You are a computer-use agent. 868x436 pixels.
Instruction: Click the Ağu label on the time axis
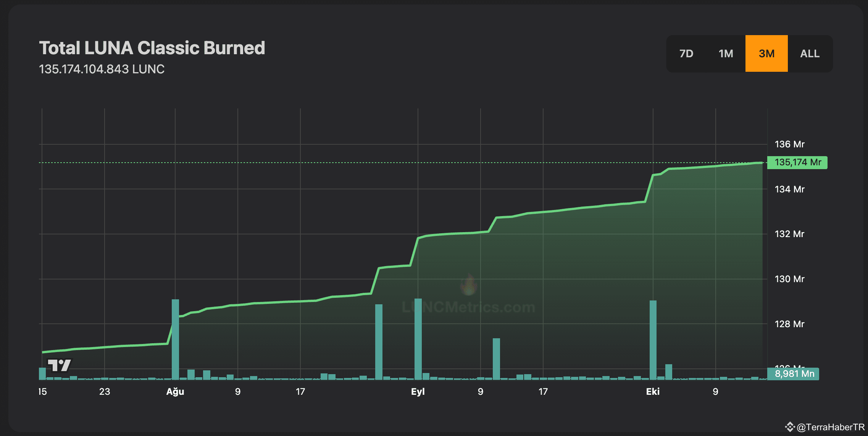tap(174, 391)
